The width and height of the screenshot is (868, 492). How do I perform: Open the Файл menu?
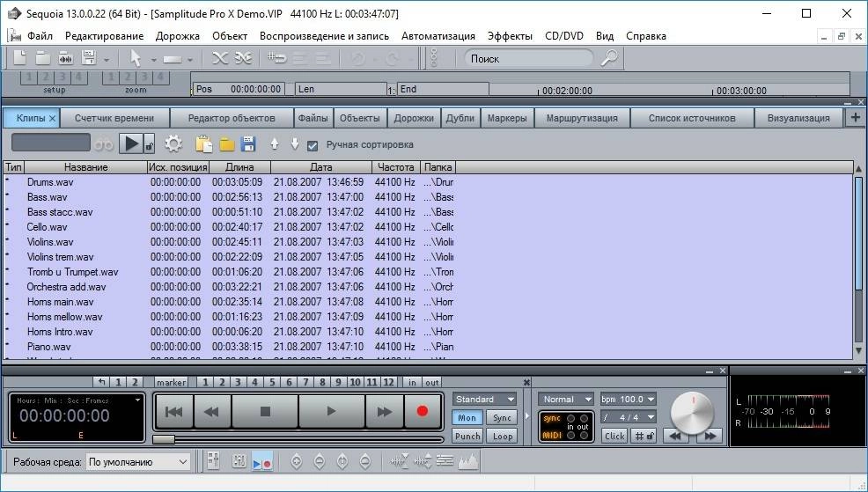40,36
